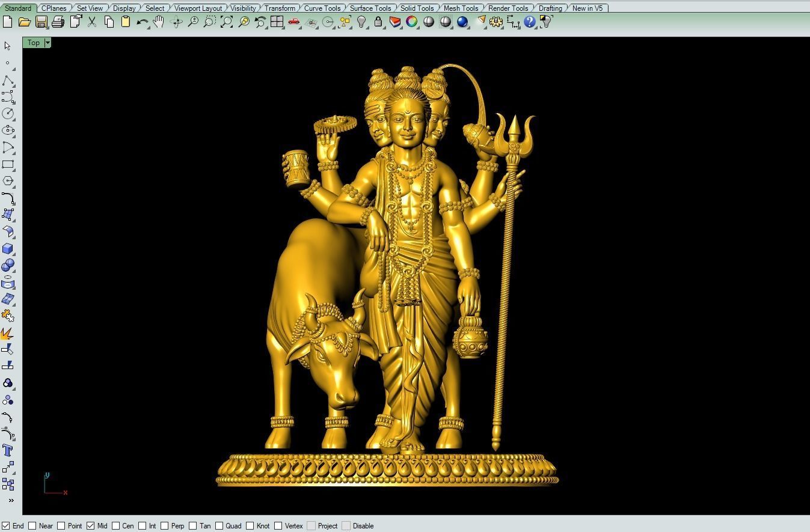Screen dimensions: 810x532
Task: Click the Explode icon in the sidebar
Action: (x=8, y=332)
